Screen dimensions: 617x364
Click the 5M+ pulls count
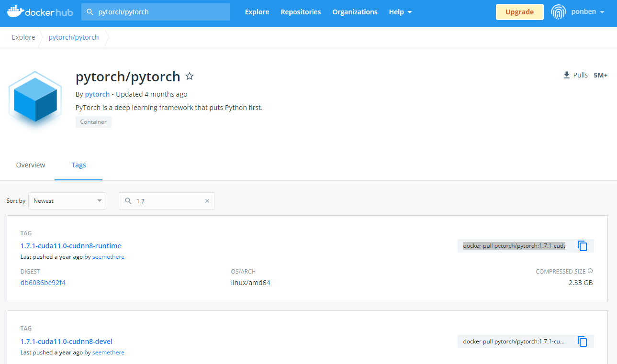click(600, 75)
